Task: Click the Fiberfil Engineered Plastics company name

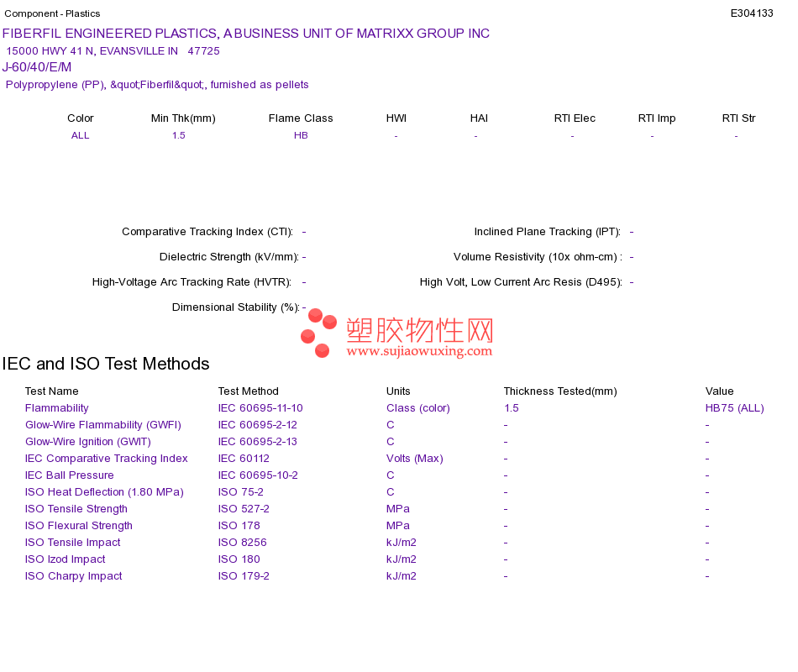Action: (246, 34)
